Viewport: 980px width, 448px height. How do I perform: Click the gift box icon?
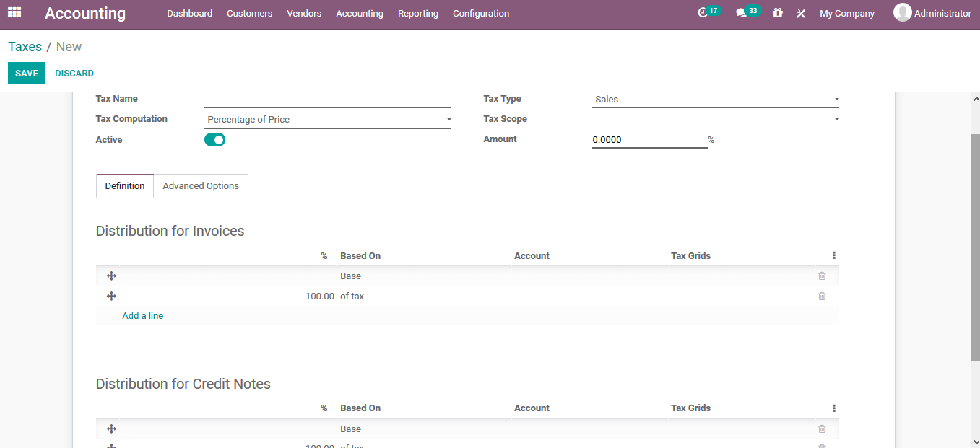tap(777, 13)
